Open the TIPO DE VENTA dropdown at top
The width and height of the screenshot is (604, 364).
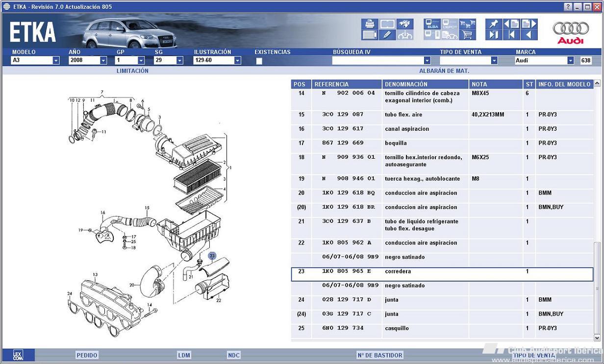[494, 61]
